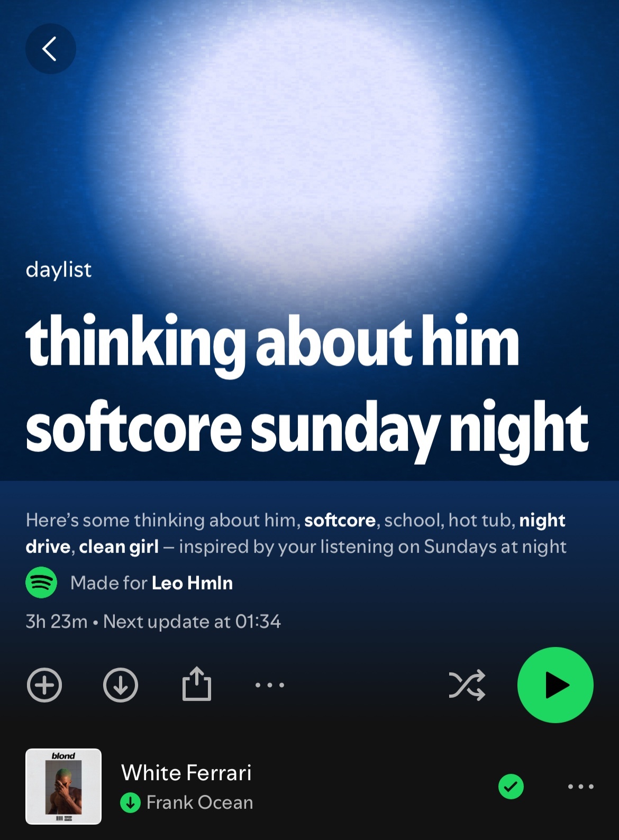Image resolution: width=619 pixels, height=840 pixels.
Task: Tap the downloaded indicator beside Frank Ocean
Action: coord(130,802)
